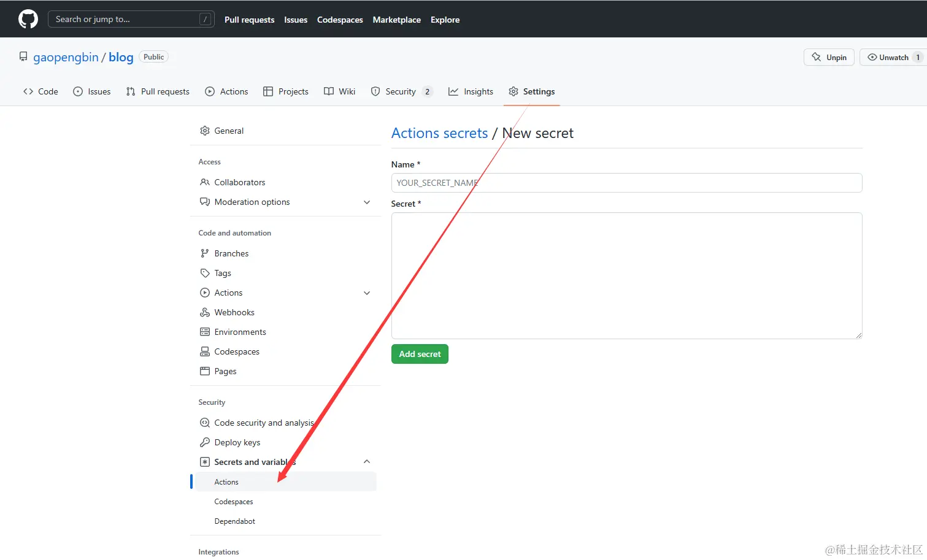Screen dimensions: 927x560
Task: Click the Unwatch count badge showing 1
Action: click(x=918, y=57)
